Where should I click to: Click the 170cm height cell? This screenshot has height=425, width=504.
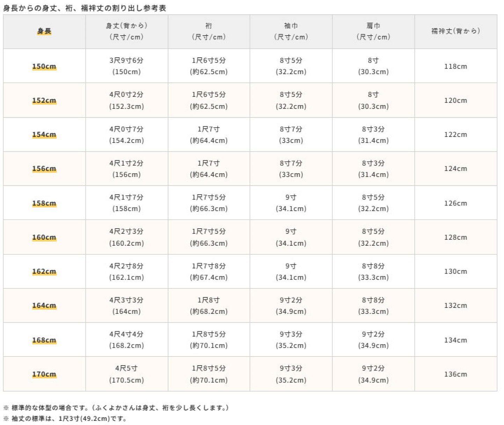click(x=44, y=374)
